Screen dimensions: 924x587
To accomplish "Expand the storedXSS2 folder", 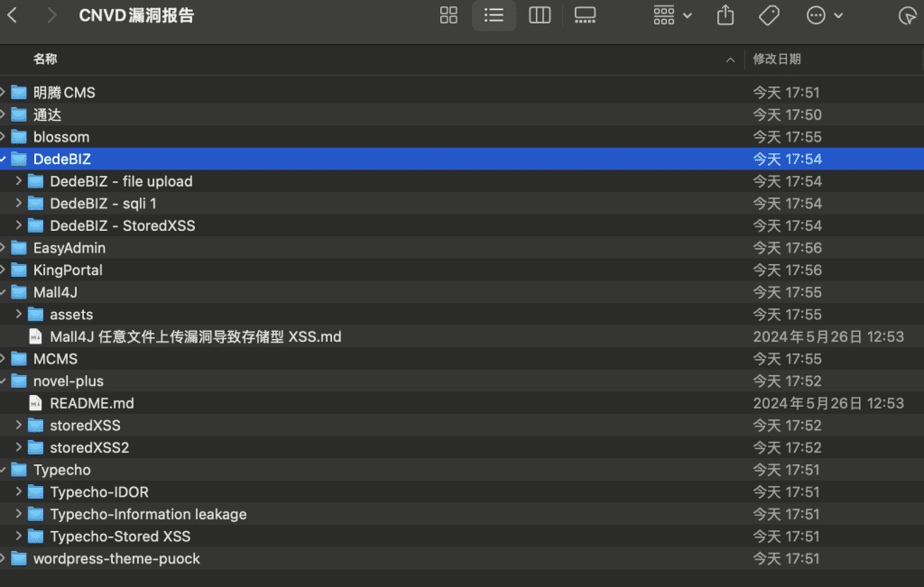I will tap(18, 447).
